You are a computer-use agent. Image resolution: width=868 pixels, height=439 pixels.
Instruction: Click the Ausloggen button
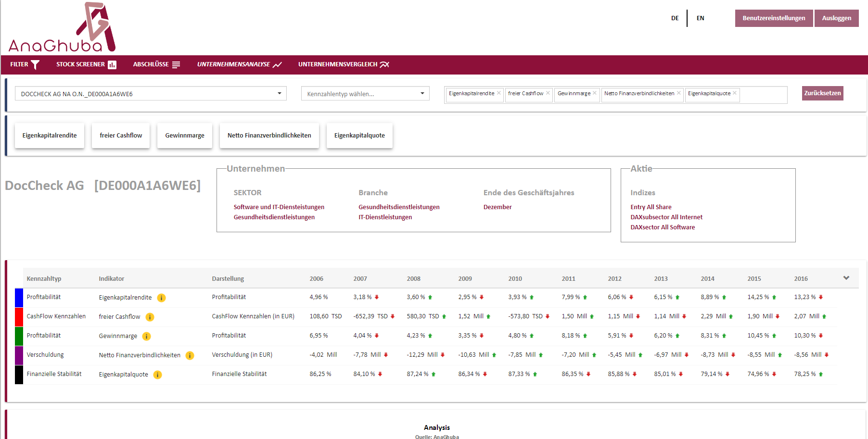coord(836,18)
